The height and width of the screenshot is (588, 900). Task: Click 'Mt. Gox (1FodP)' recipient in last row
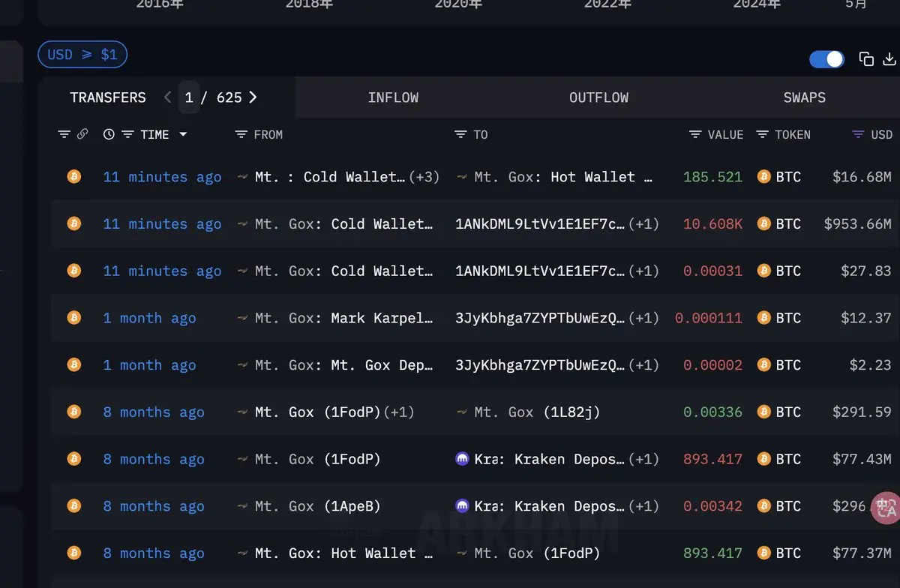(x=537, y=553)
